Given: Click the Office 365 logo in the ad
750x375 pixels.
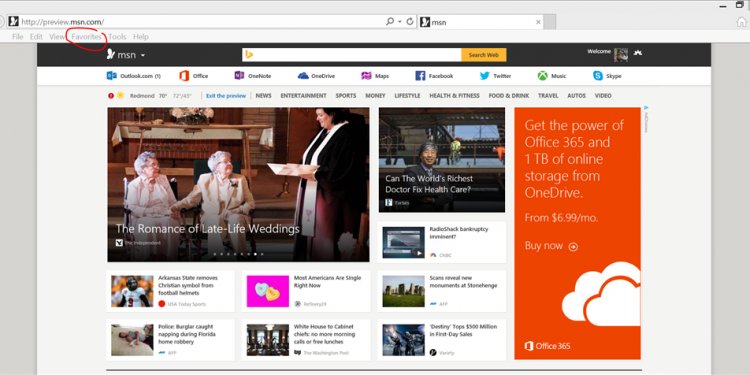Looking at the screenshot, I should 547,346.
